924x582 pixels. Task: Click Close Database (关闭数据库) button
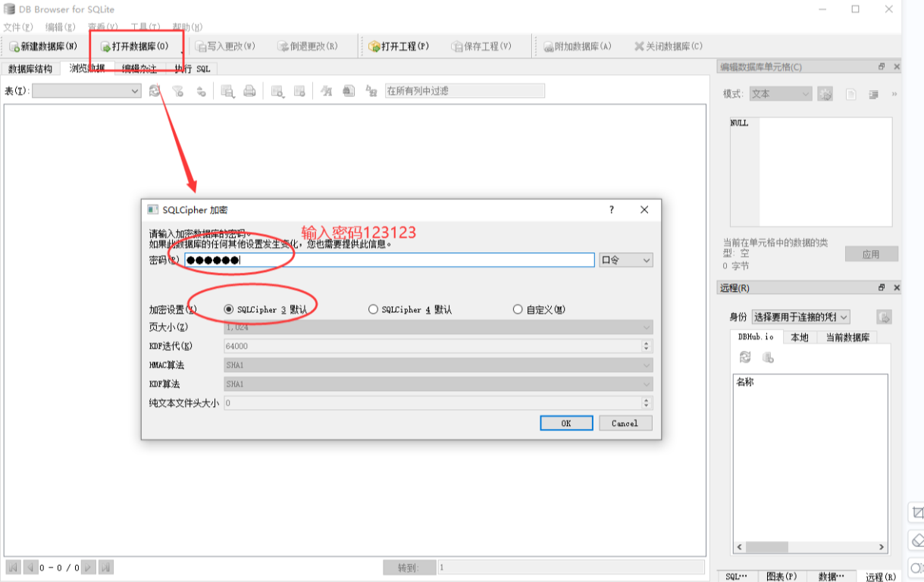coord(669,46)
